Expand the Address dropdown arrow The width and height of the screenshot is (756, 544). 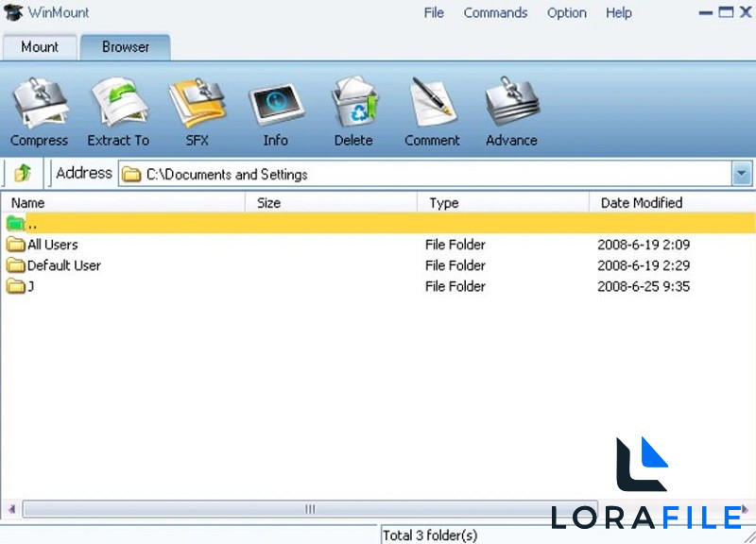click(x=742, y=174)
